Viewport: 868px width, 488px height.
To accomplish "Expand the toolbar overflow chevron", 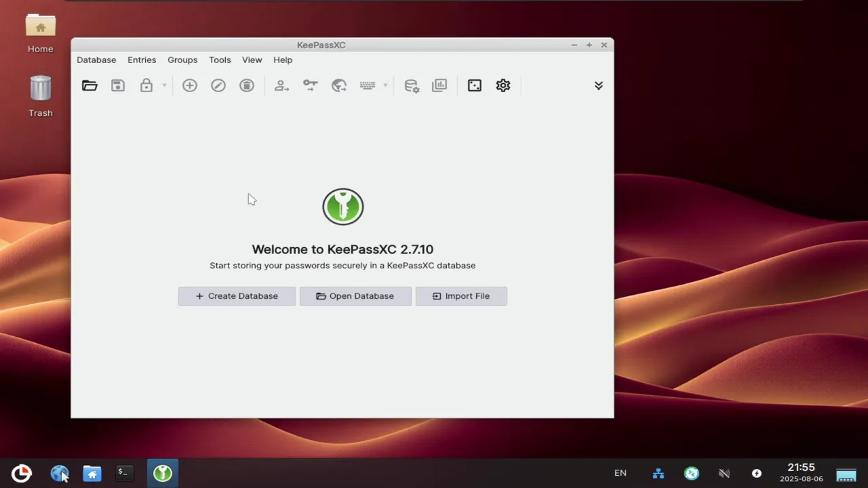I will point(599,85).
